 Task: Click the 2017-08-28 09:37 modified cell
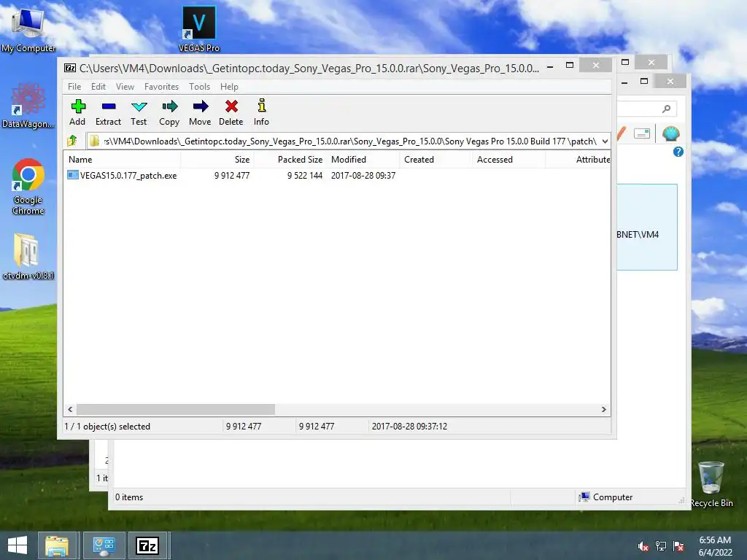[363, 175]
